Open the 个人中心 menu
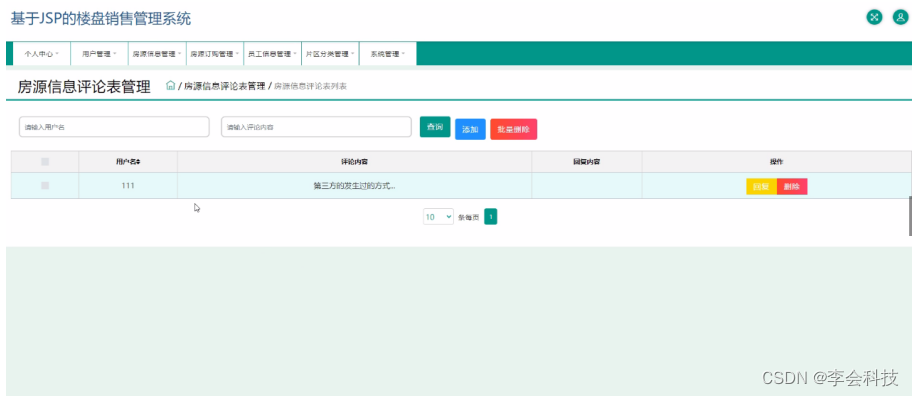This screenshot has height=396, width=914. tap(41, 54)
